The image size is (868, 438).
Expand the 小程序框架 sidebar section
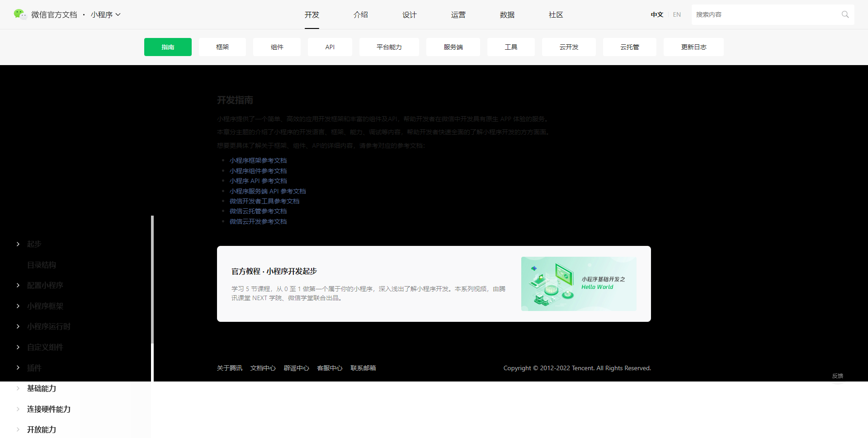(x=45, y=306)
